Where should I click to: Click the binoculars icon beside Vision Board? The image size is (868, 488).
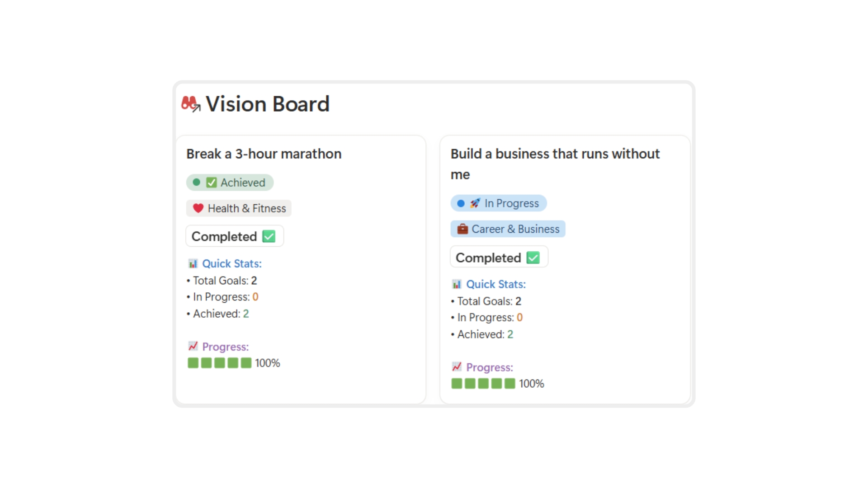[x=190, y=104]
